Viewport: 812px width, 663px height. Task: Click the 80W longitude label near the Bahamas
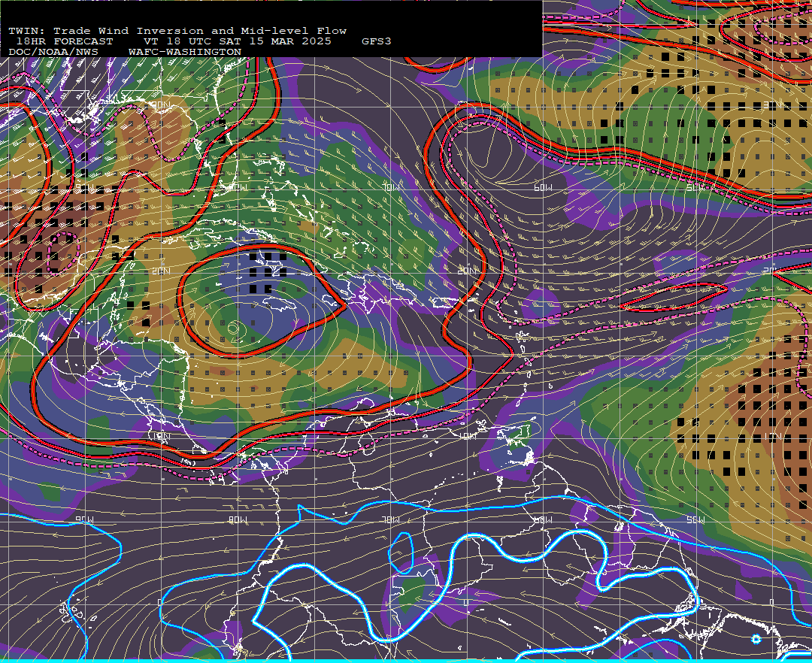[239, 187]
